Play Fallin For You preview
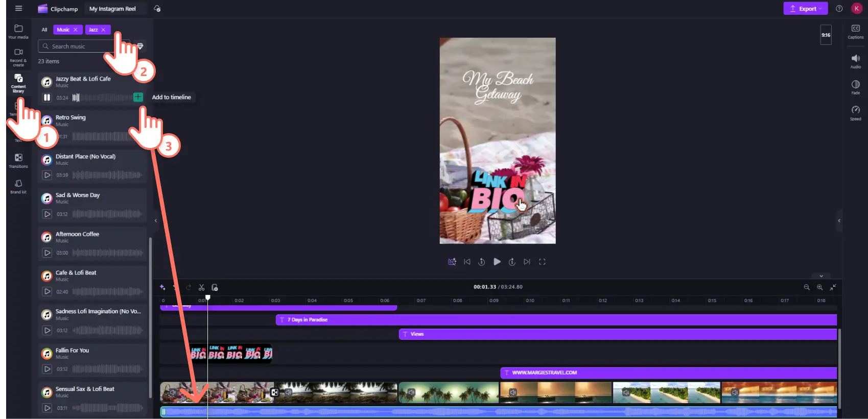Image resolution: width=868 pixels, height=419 pixels. pyautogui.click(x=47, y=369)
